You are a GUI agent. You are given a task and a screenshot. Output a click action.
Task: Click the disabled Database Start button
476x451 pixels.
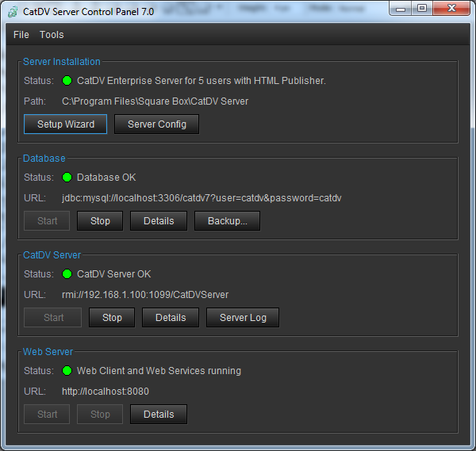(x=47, y=221)
